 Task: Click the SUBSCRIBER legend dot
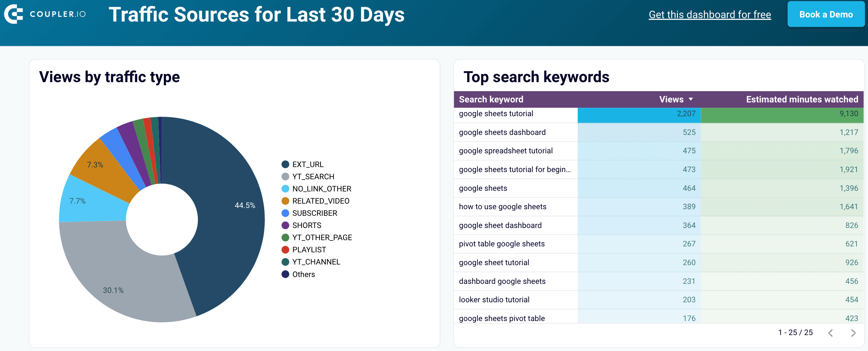(x=285, y=213)
